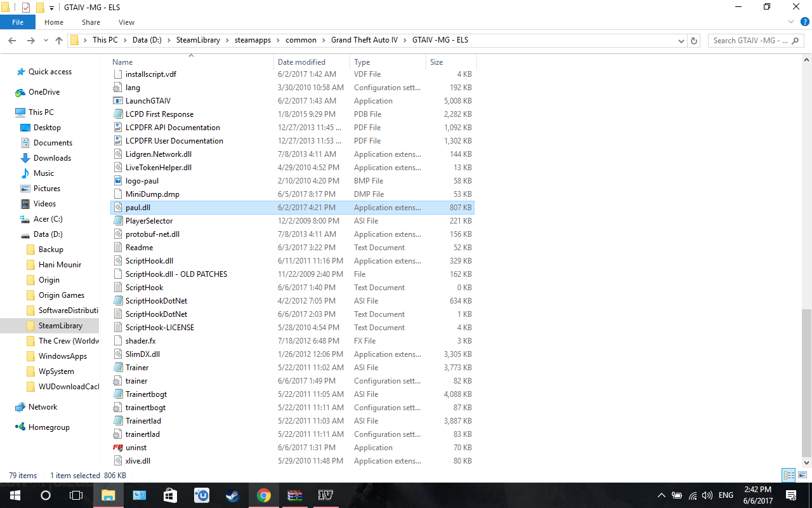The width and height of the screenshot is (812, 508).
Task: Open the Quick Access Toolbar customize dropdown
Action: 51,8
